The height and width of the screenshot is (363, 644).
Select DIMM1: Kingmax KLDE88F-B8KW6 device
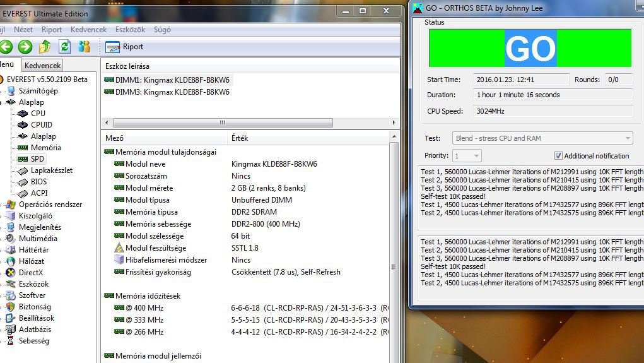(x=167, y=80)
